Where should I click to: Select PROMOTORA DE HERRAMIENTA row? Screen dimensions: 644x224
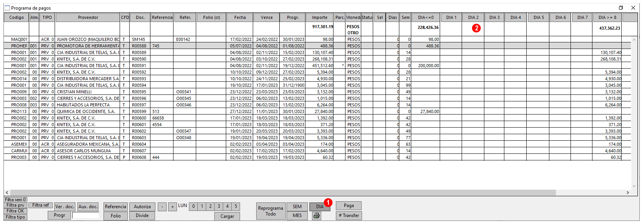[318, 46]
